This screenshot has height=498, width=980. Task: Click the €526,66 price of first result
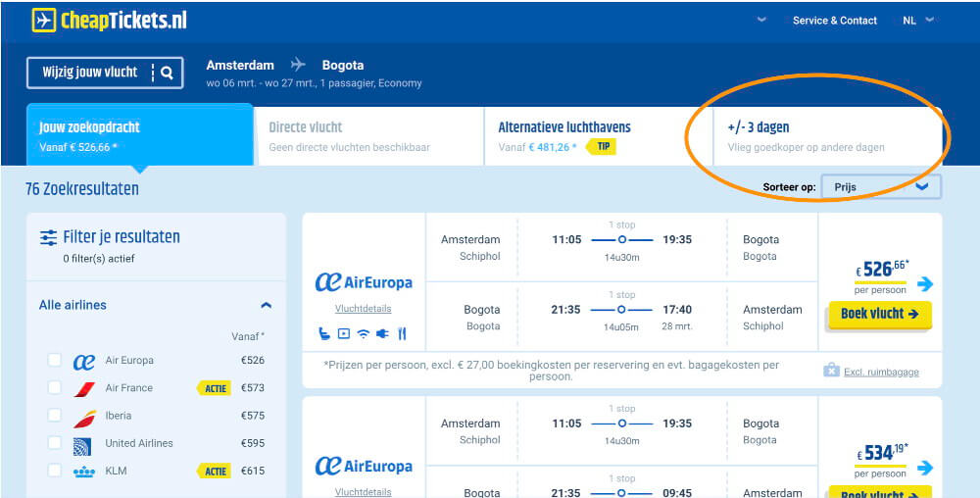point(883,270)
